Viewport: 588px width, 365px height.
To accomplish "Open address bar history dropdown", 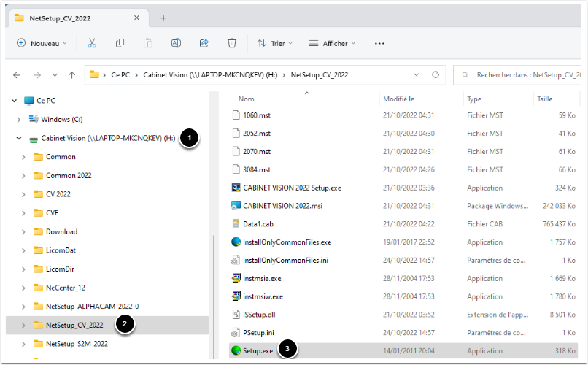I will click(417, 74).
